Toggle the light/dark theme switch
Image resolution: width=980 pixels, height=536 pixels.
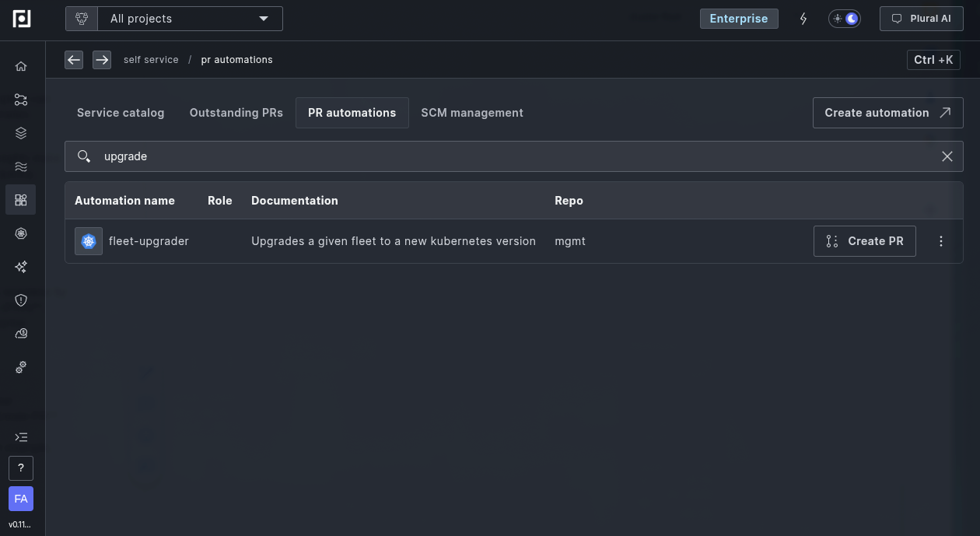(x=845, y=19)
